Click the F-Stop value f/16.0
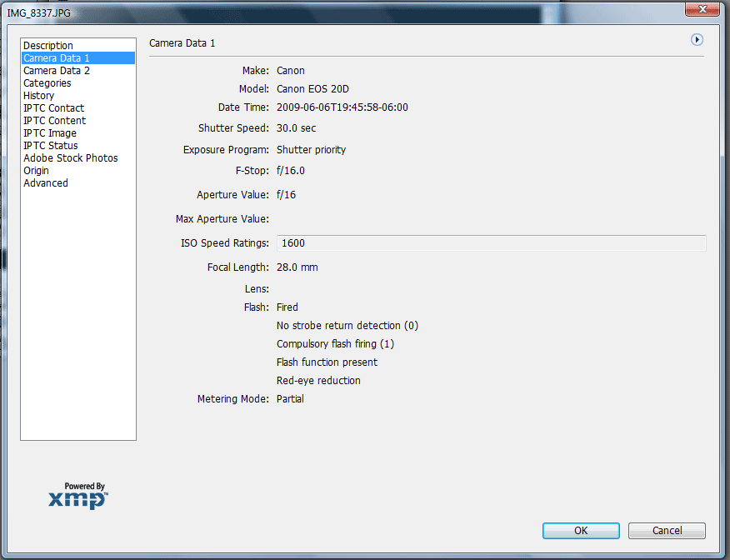Viewport: 730px width, 560px height. click(x=291, y=171)
